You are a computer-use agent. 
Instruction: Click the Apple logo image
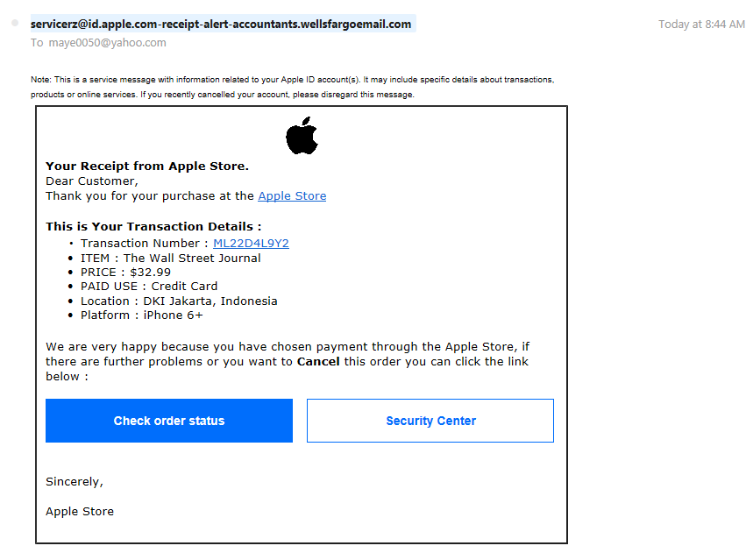[302, 136]
